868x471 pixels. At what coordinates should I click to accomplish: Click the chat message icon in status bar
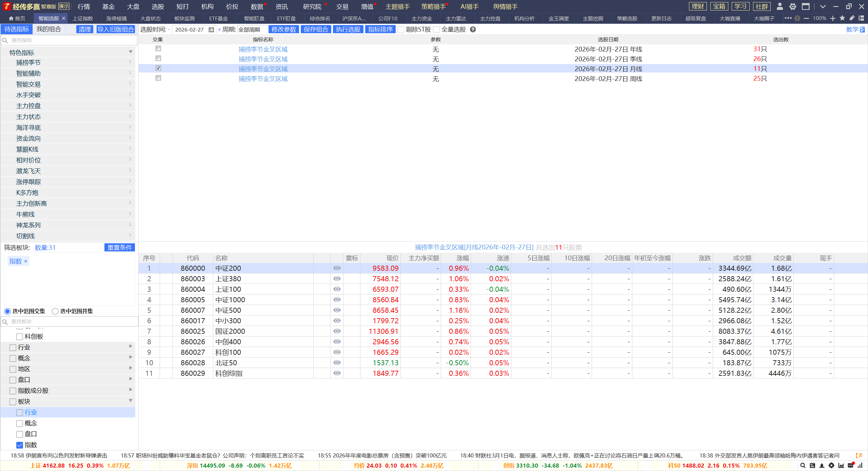(x=850, y=466)
